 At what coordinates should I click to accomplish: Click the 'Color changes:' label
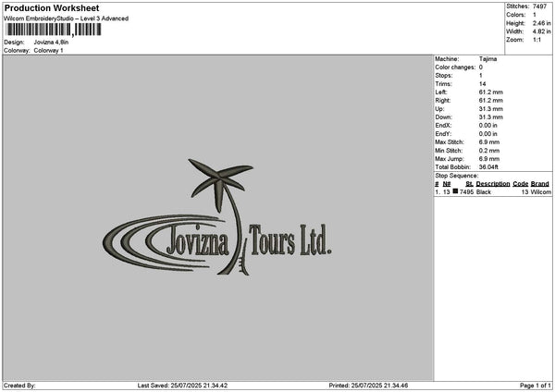(x=455, y=67)
